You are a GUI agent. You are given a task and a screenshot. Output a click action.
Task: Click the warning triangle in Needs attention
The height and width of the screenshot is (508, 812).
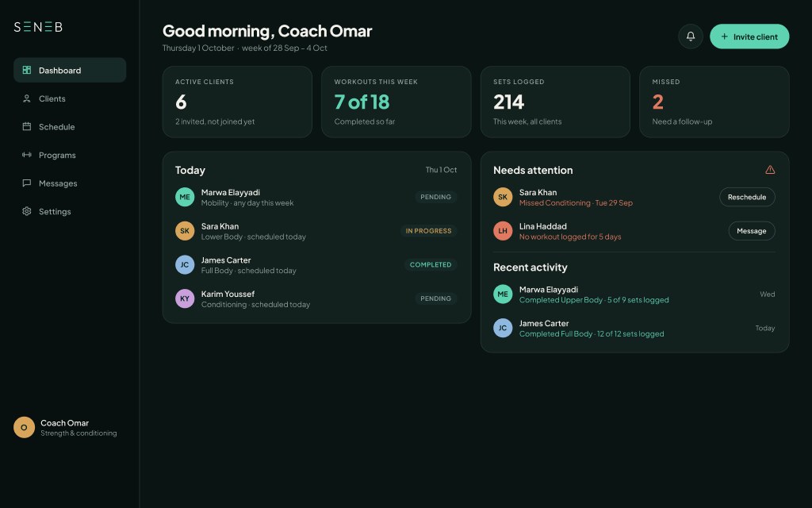[770, 170]
